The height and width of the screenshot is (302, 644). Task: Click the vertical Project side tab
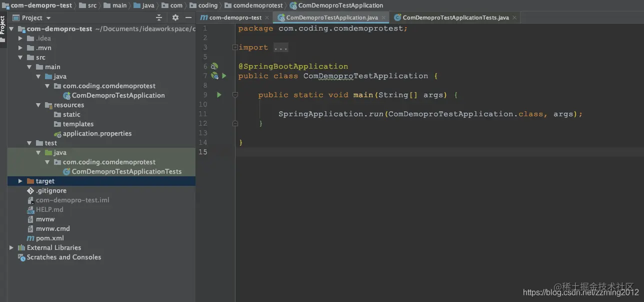pos(2,25)
